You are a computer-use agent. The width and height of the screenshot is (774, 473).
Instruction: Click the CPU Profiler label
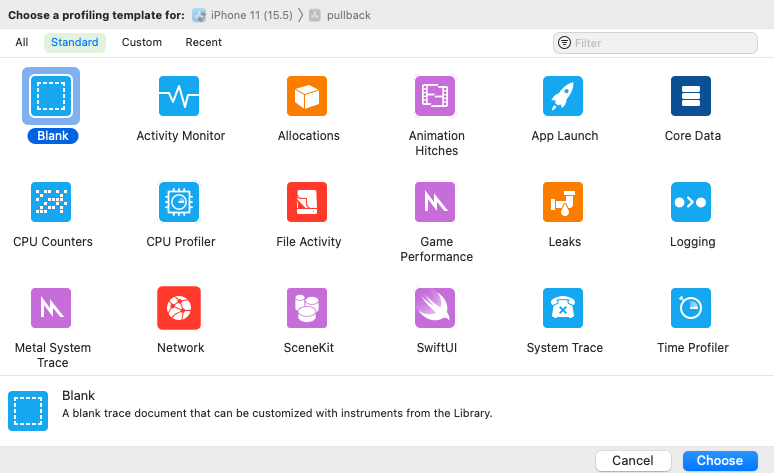coord(181,242)
